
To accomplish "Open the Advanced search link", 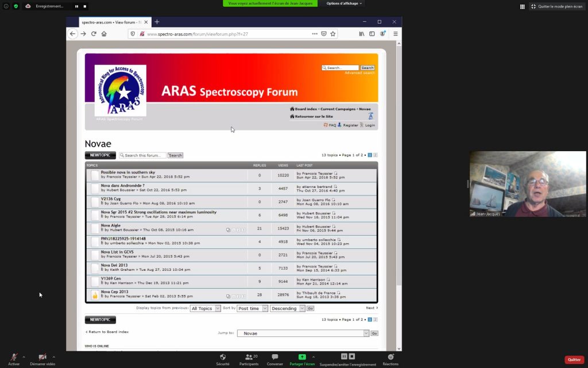I will [x=359, y=73].
